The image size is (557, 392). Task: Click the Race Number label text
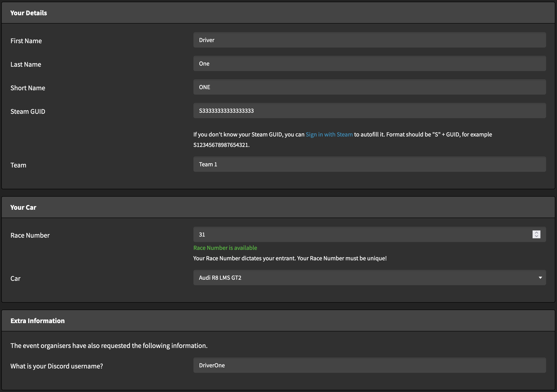point(30,235)
